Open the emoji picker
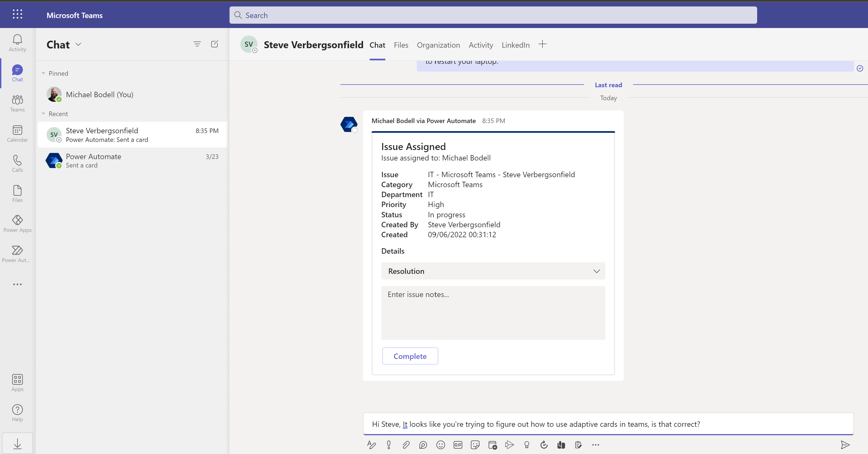The width and height of the screenshot is (868, 454). point(441,445)
